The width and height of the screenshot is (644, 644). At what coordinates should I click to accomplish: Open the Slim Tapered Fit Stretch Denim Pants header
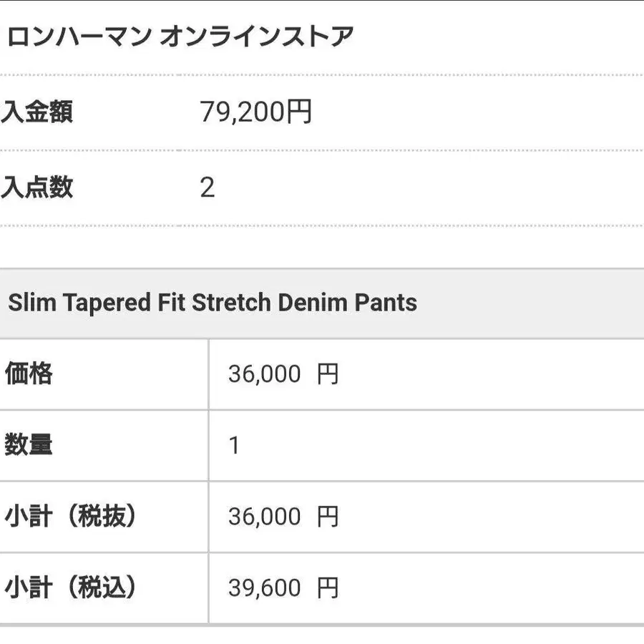tap(213, 303)
